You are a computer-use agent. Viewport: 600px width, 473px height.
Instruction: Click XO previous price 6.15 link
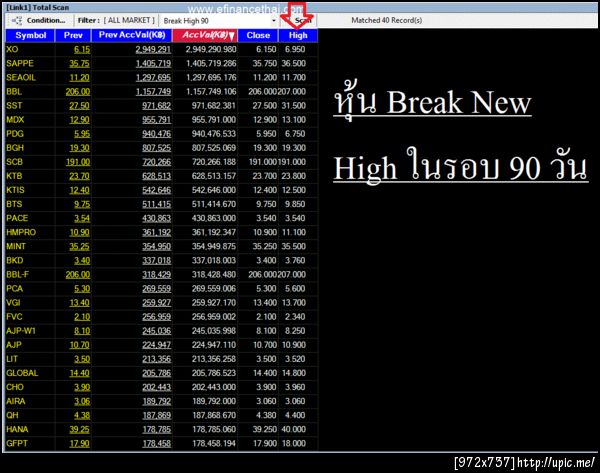point(82,50)
